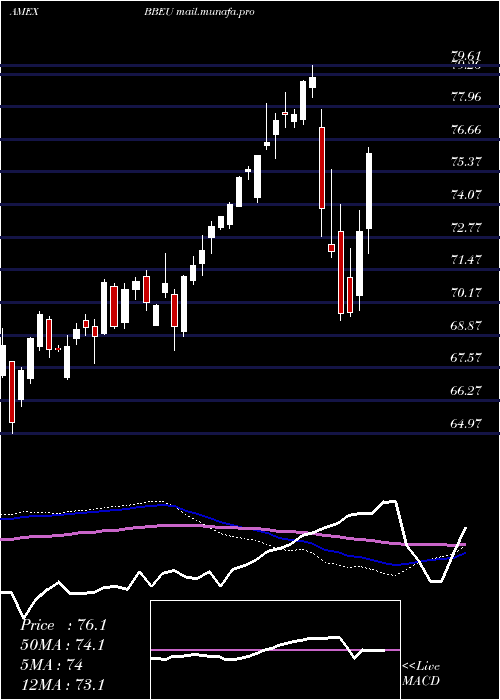Select the 71.47 price axis label

pos(467,259)
